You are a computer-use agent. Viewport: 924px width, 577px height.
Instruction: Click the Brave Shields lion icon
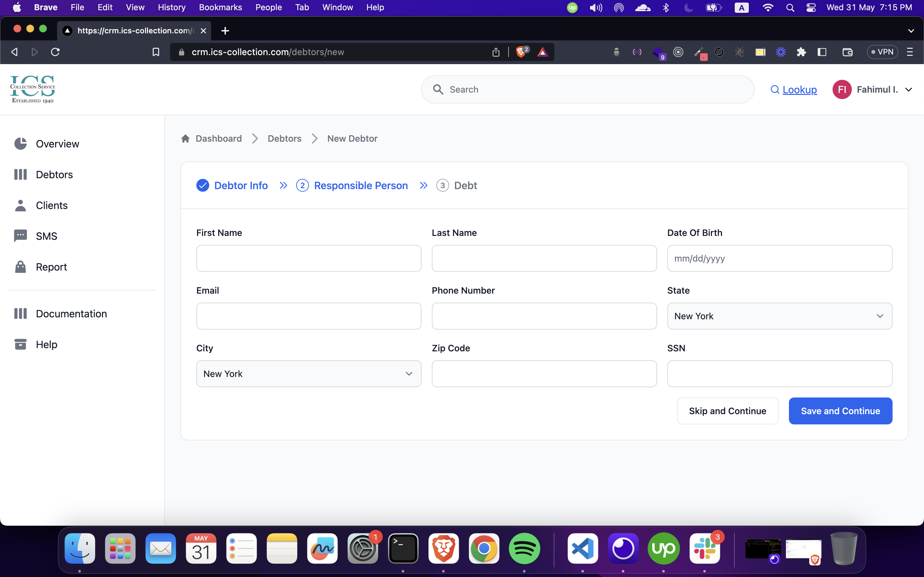click(x=521, y=52)
